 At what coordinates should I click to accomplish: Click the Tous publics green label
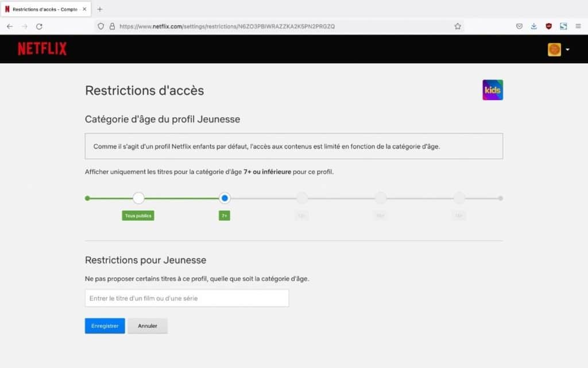tap(138, 216)
